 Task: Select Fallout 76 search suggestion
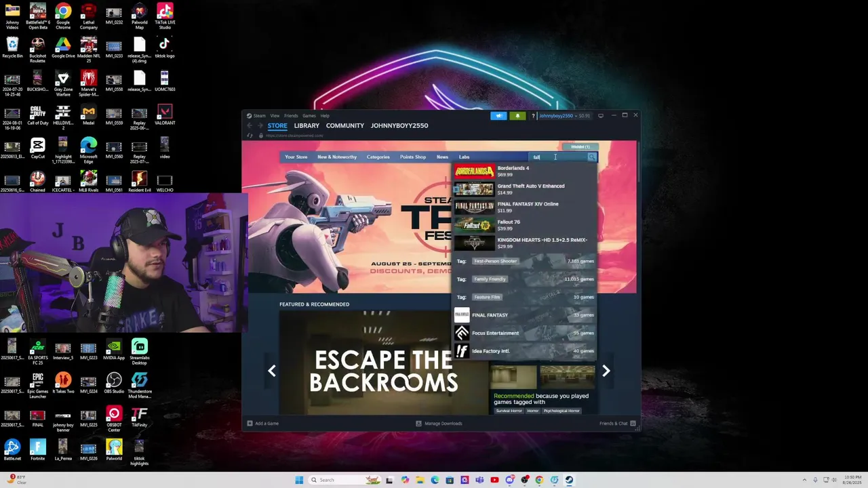526,225
